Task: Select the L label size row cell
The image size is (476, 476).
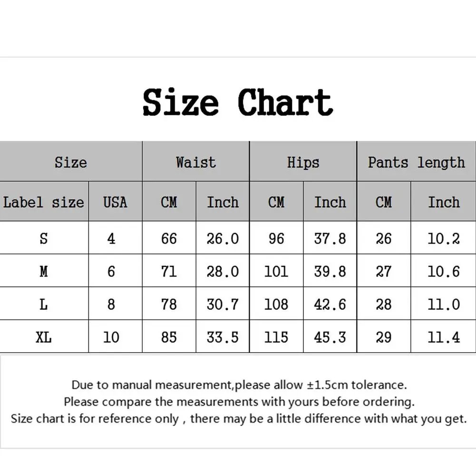Action: (x=44, y=304)
